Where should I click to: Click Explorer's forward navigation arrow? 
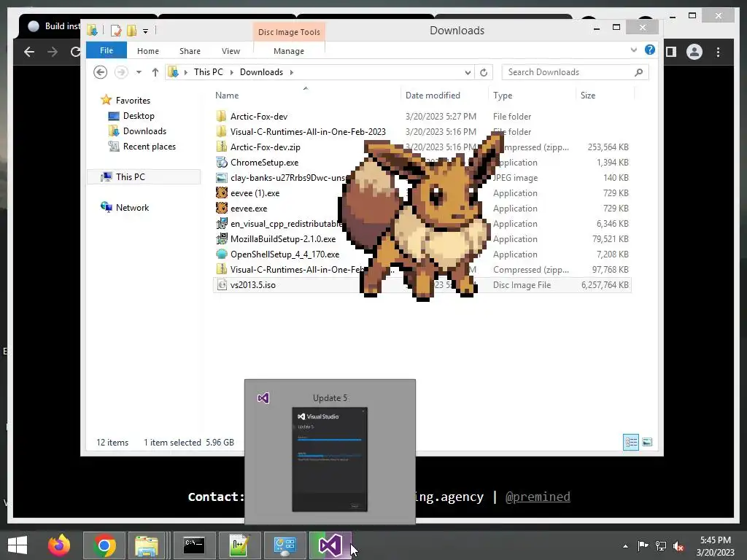tap(122, 72)
